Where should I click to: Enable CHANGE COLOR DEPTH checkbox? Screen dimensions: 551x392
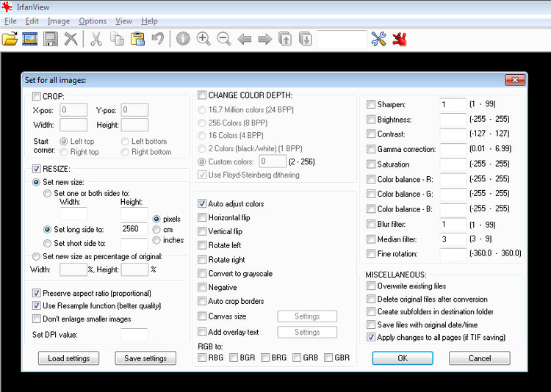click(202, 95)
